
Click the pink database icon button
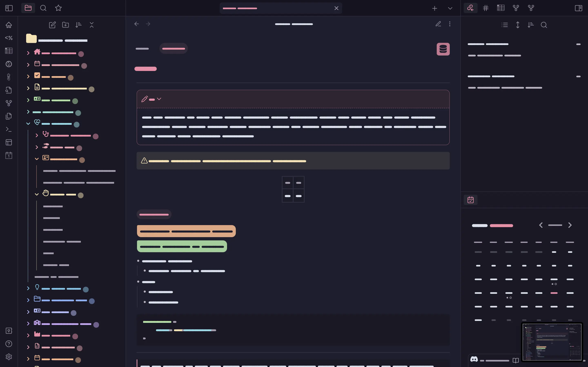[x=443, y=49]
